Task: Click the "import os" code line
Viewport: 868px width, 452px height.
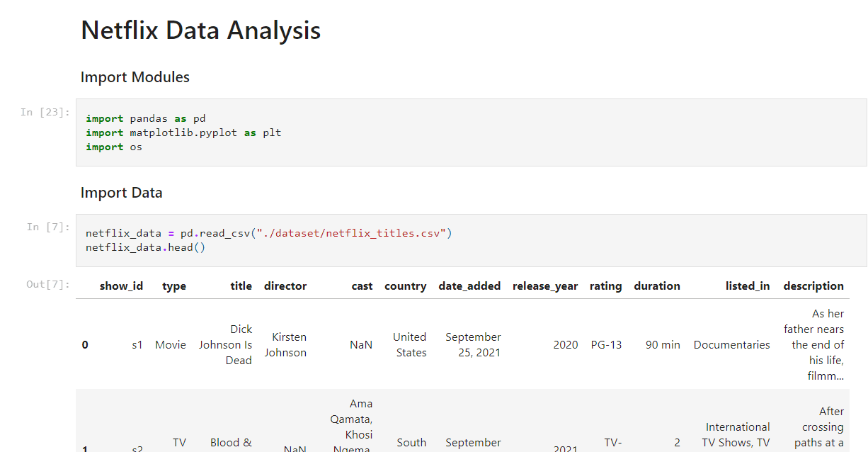Action: coord(114,147)
